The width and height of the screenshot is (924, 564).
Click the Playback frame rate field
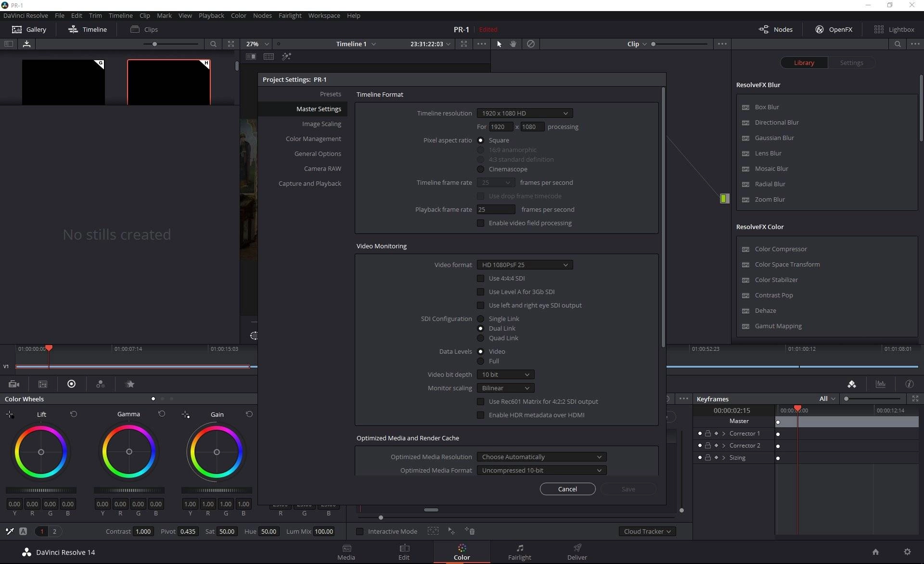click(x=496, y=209)
